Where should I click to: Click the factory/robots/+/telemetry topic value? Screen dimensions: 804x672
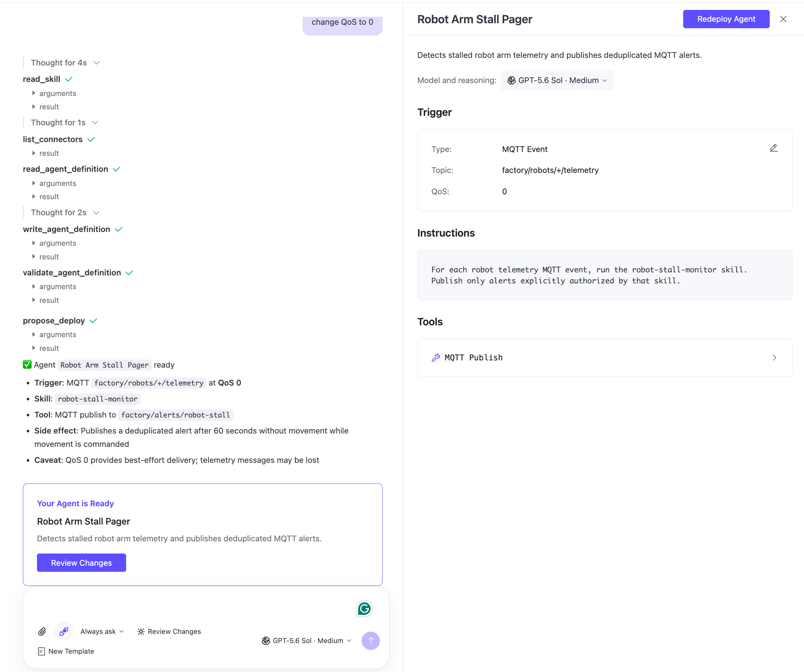(x=550, y=170)
